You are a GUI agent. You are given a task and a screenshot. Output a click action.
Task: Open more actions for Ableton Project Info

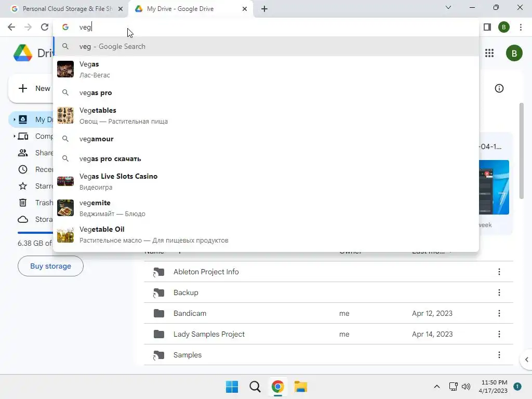499,272
